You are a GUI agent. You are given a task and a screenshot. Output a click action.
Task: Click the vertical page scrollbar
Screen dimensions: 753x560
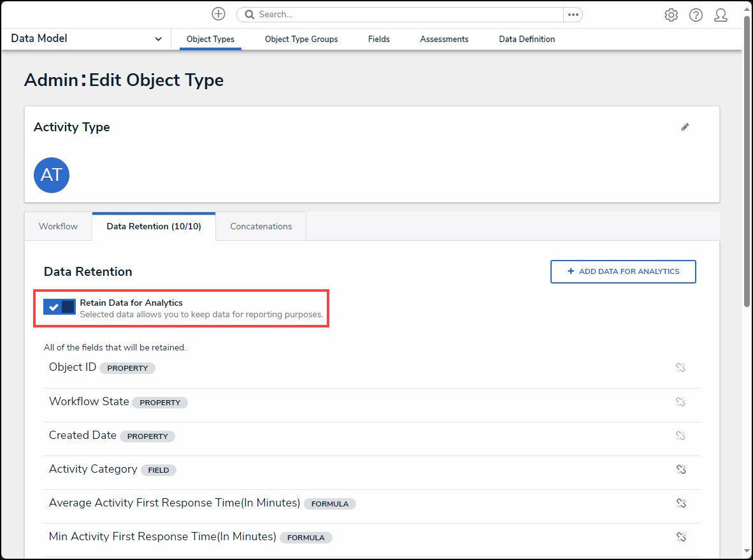point(747,159)
